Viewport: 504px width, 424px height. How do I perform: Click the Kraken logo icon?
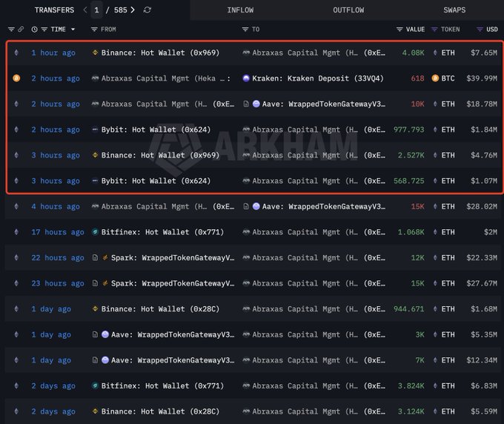[246, 78]
